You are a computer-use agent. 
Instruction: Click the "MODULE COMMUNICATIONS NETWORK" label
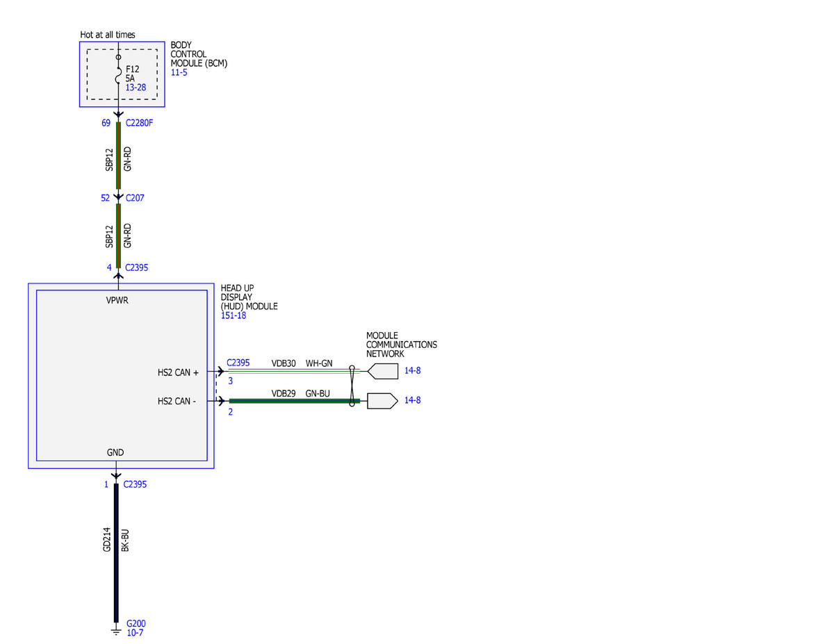tap(402, 345)
